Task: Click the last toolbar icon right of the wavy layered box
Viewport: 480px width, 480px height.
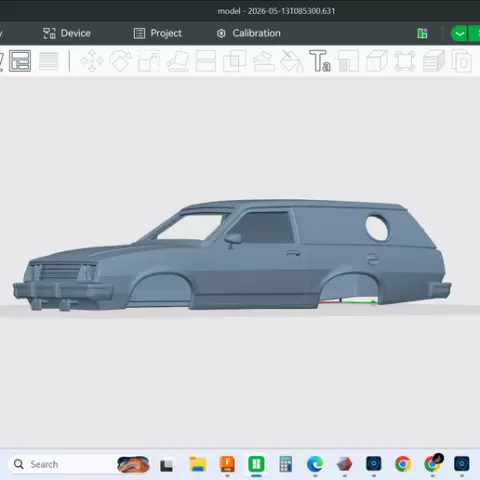Action: [462, 61]
